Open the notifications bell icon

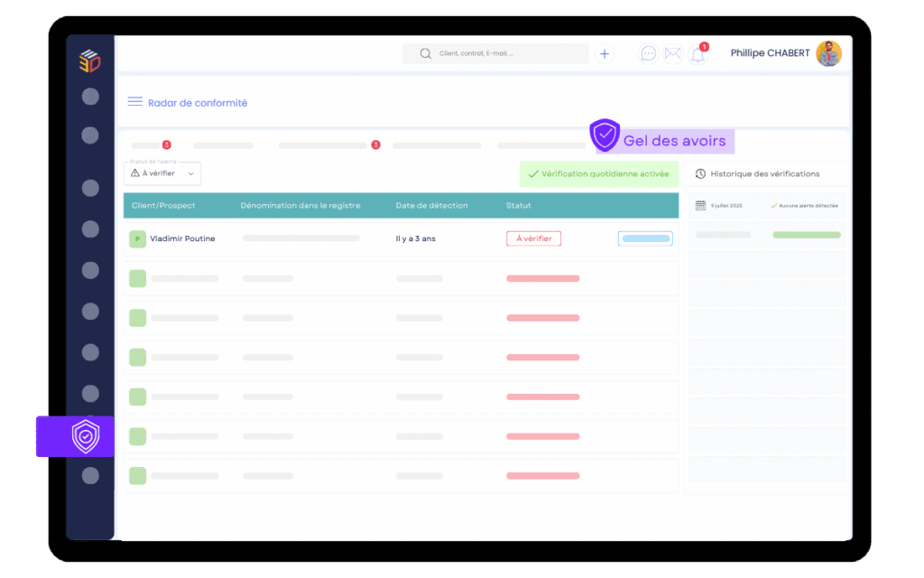[698, 54]
